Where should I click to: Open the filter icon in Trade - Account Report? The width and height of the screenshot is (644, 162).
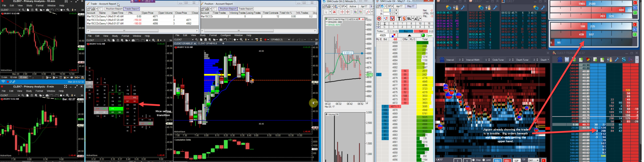click(100, 9)
